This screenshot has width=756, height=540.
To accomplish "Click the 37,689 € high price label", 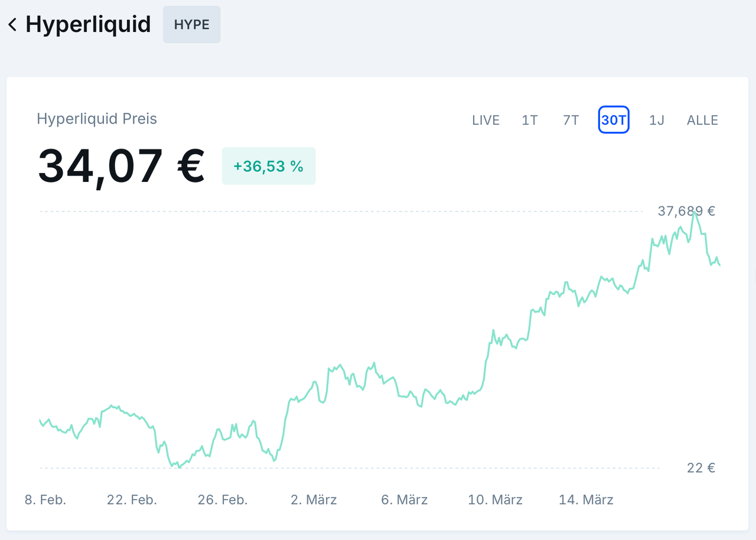I will [x=686, y=211].
